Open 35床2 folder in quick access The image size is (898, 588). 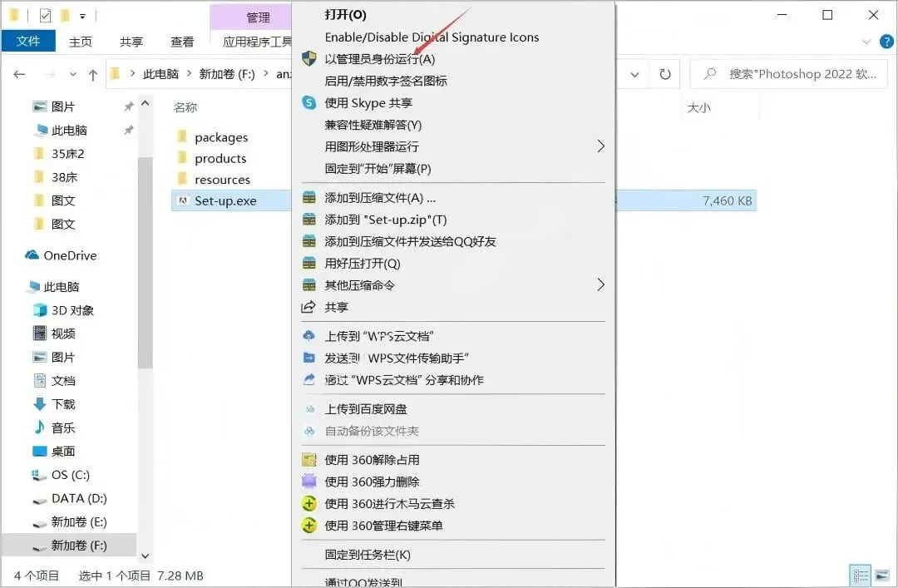pyautogui.click(x=67, y=154)
